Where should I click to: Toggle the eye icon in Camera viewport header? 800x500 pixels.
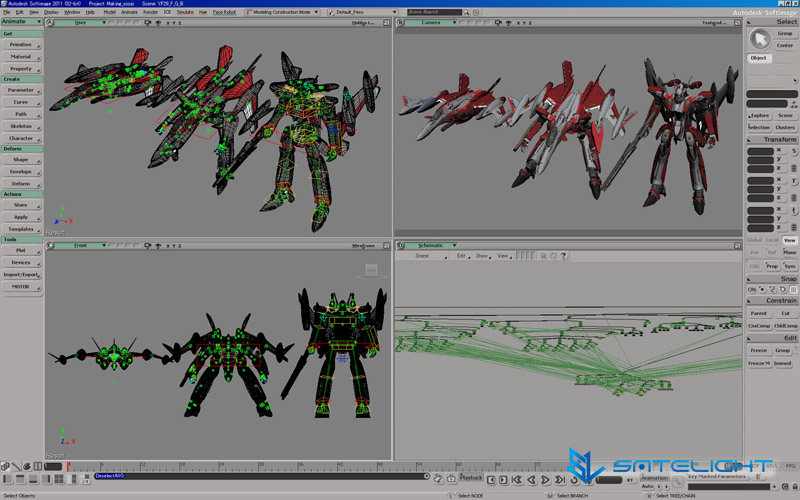pyautogui.click(x=509, y=23)
